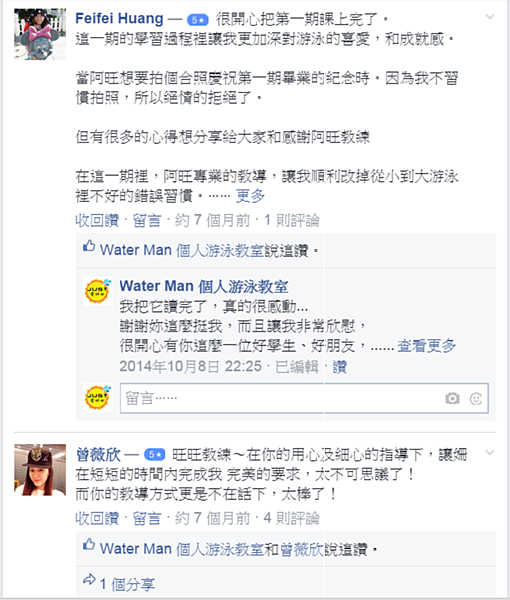This screenshot has height=600, width=510.
Task: Open Feifei Huang's profile photo thumbnail
Action: point(40,34)
